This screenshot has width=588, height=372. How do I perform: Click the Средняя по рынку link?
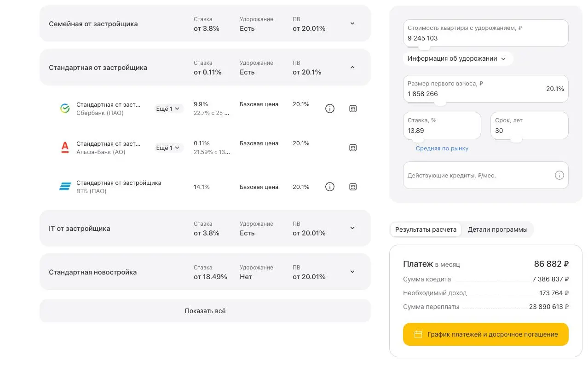pos(442,149)
